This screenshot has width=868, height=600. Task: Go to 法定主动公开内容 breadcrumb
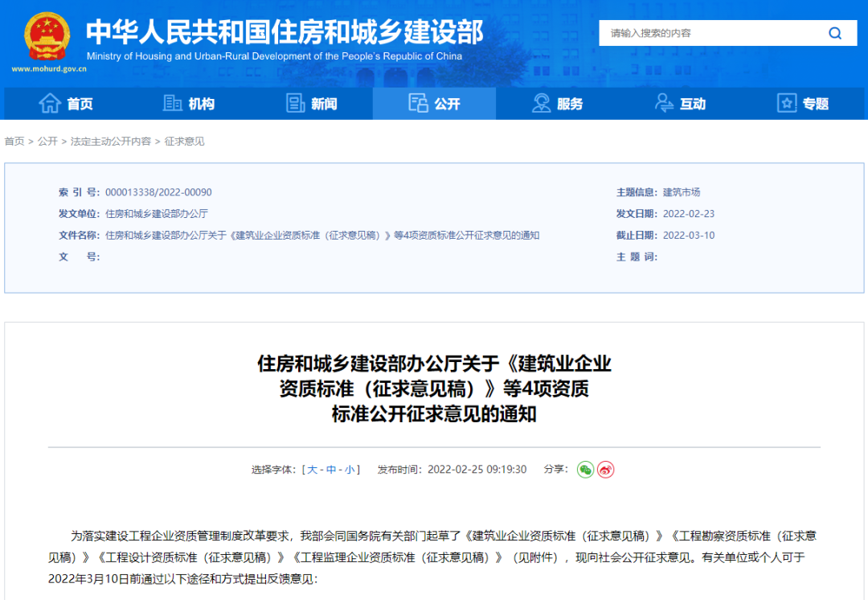pos(110,142)
